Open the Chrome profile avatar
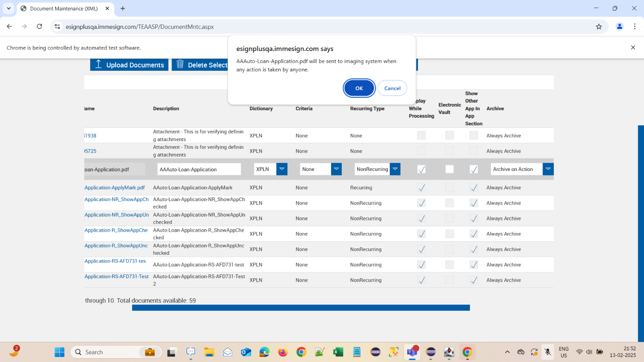Screen dimensions: 644x362 coord(619,26)
